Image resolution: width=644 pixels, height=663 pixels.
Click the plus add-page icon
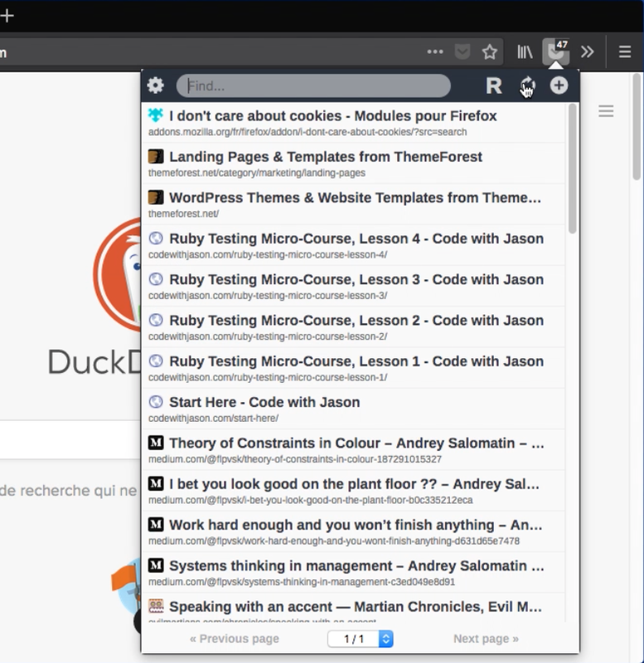(559, 85)
